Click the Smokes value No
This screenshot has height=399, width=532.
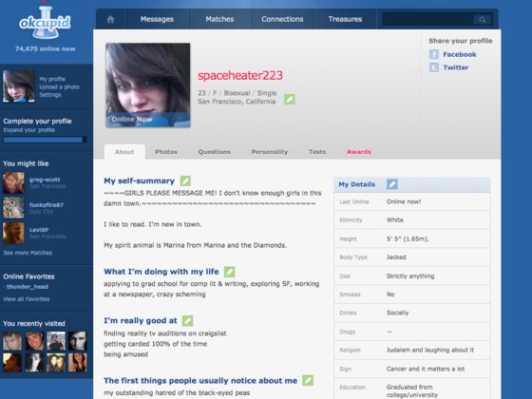pyautogui.click(x=390, y=294)
